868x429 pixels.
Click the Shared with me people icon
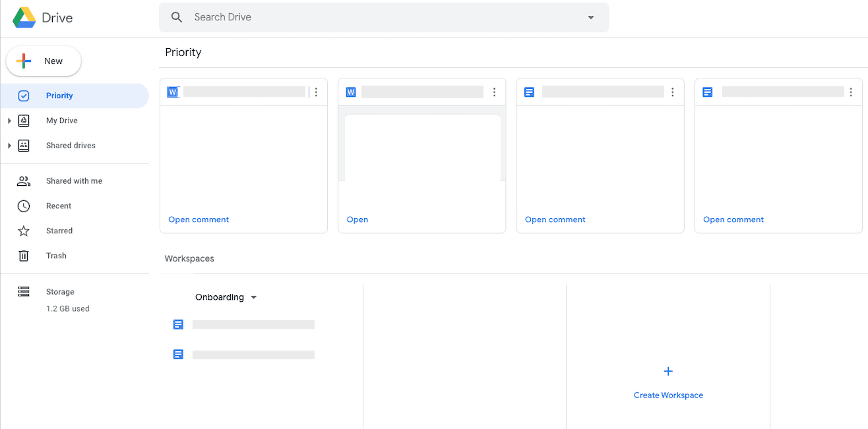point(24,181)
